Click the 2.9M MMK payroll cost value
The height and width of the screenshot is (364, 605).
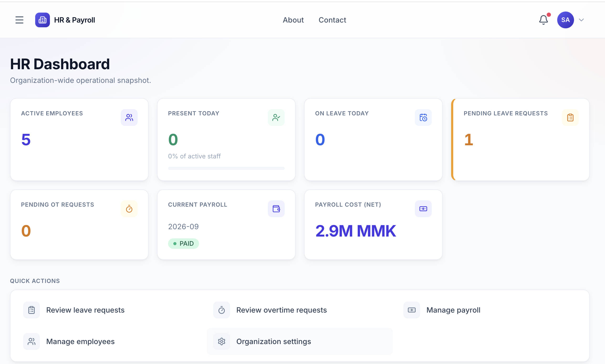356,231
